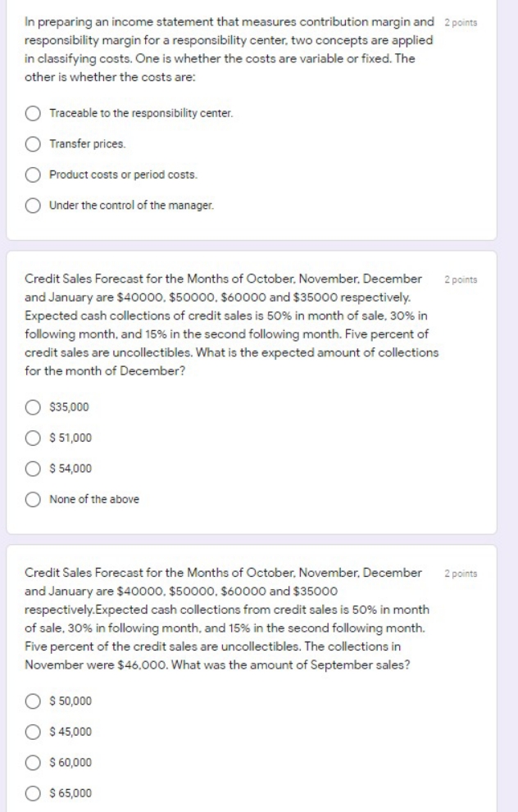Select the '$45,000' answer option
The height and width of the screenshot is (812, 518).
(34, 732)
